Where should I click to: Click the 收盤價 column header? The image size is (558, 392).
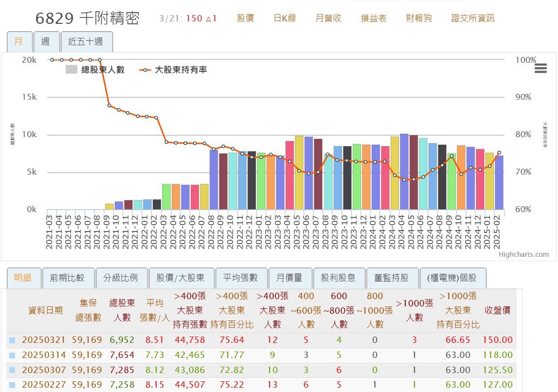tap(498, 310)
